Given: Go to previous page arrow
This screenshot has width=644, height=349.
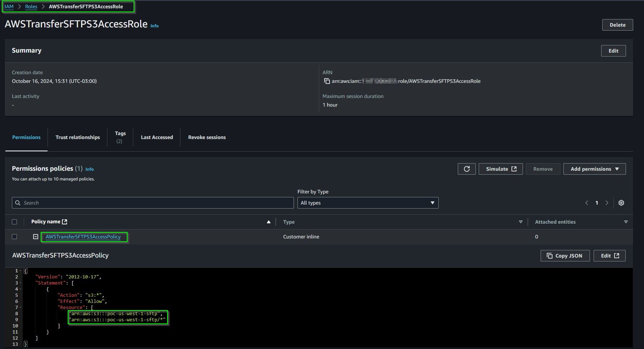Looking at the screenshot, I should tap(586, 203).
